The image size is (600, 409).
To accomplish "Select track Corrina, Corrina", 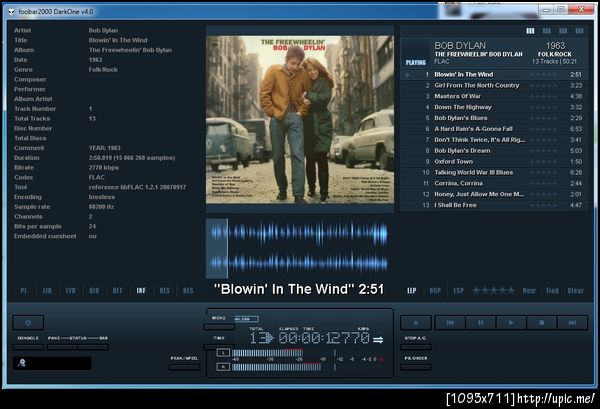I will click(494, 184).
